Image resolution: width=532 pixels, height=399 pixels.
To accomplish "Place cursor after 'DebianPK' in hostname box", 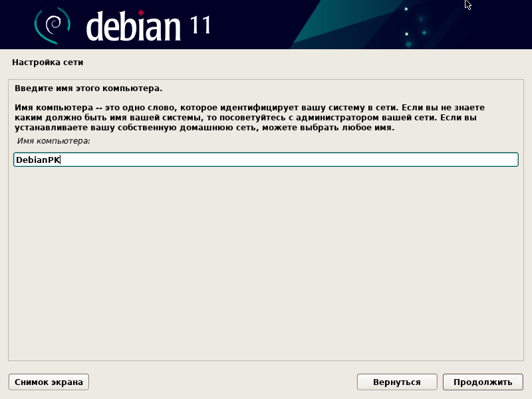I will click(x=61, y=159).
